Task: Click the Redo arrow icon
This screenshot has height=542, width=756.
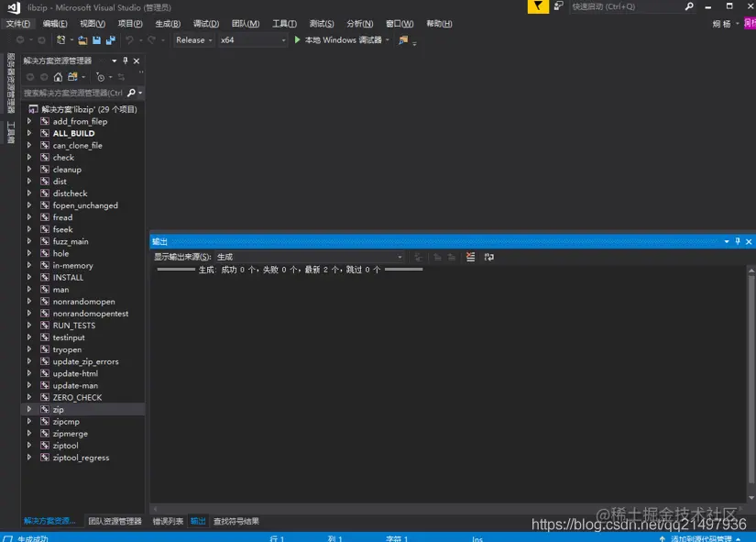Action: [151, 40]
